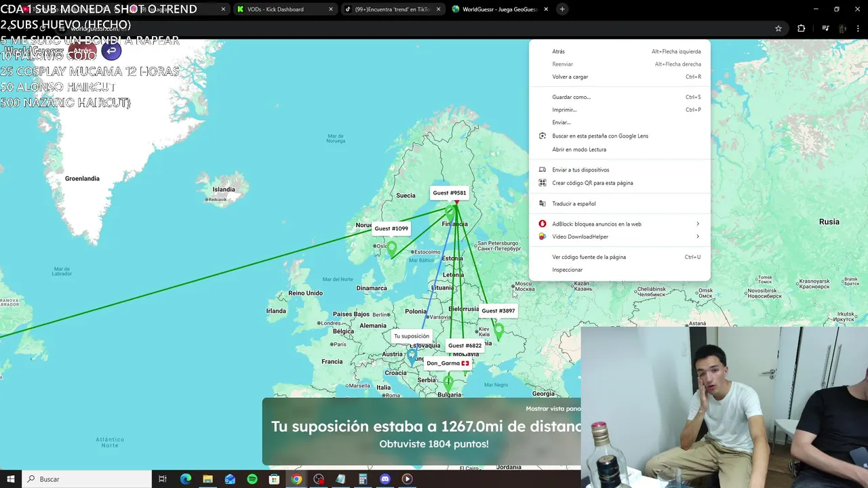
Task: Click the QR code icon in context menu
Action: pos(542,183)
